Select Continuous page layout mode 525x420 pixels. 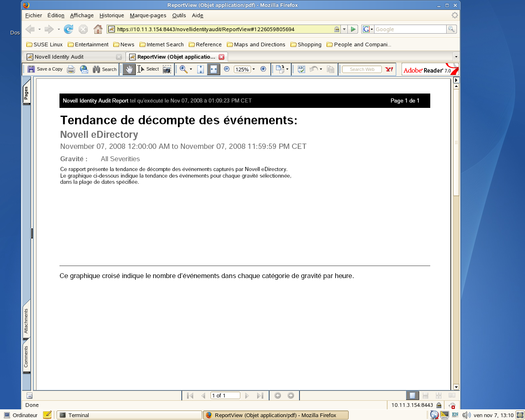tap(425, 395)
